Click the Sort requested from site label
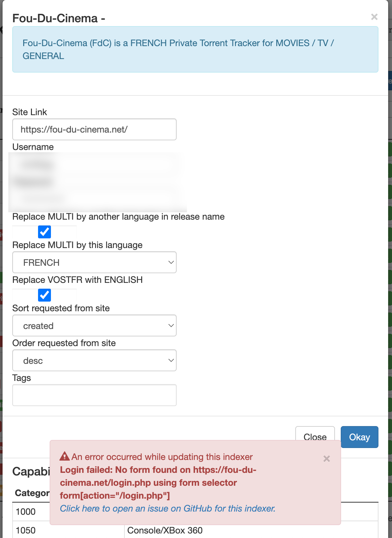This screenshot has height=538, width=392. click(61, 308)
